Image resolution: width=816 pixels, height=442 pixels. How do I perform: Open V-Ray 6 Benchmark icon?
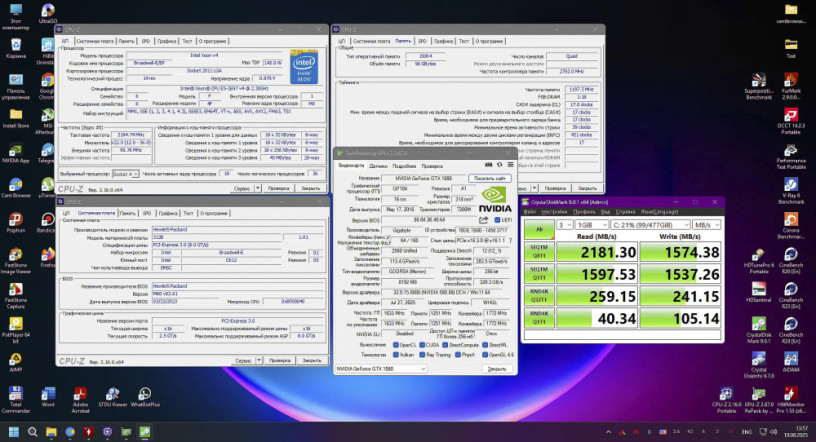[x=791, y=191]
